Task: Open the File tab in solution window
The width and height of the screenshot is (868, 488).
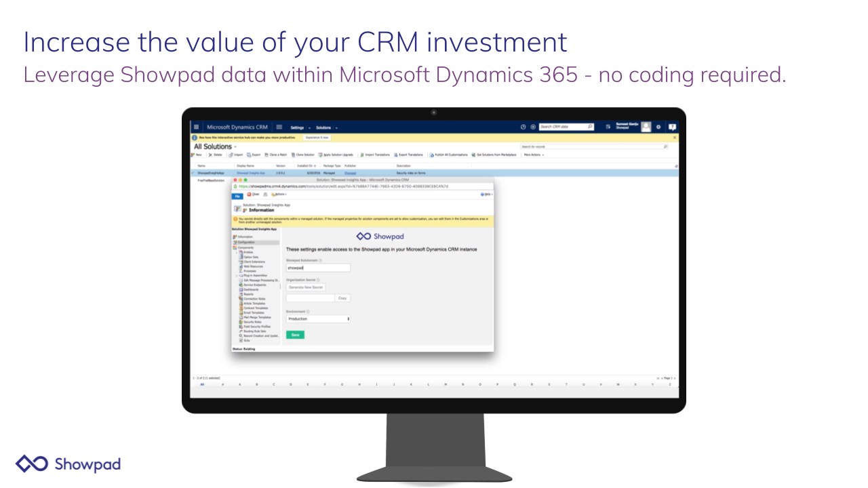Action: [237, 195]
